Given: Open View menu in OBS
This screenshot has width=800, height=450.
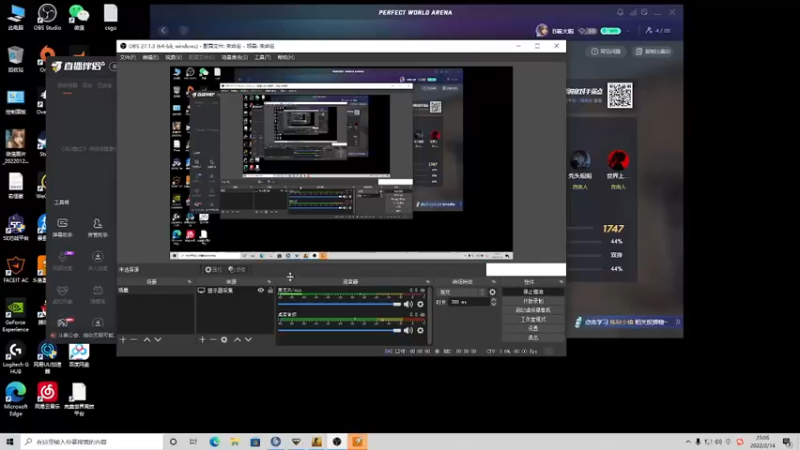Looking at the screenshot, I should [x=173, y=58].
